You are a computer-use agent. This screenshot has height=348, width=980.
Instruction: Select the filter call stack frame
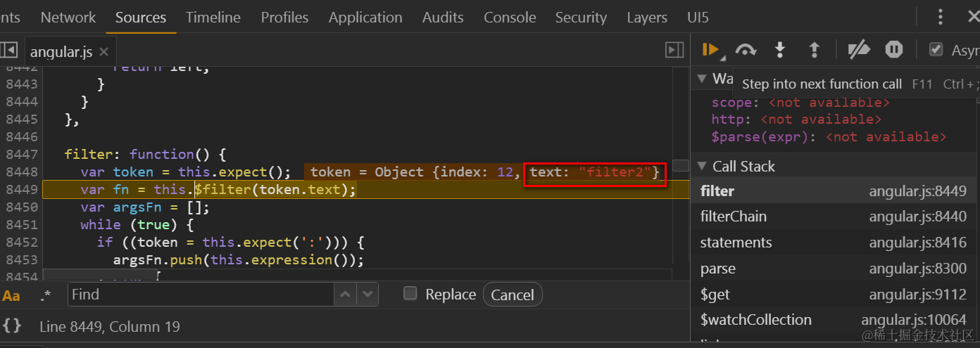[835, 191]
